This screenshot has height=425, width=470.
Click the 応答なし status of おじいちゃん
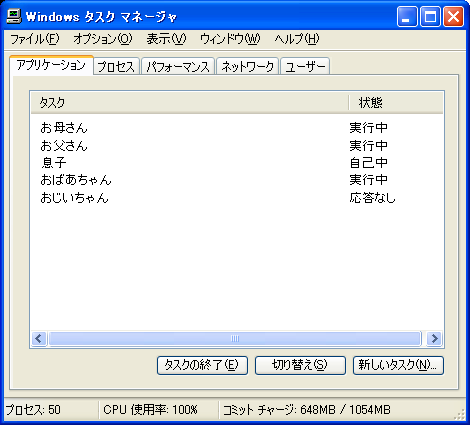point(372,198)
